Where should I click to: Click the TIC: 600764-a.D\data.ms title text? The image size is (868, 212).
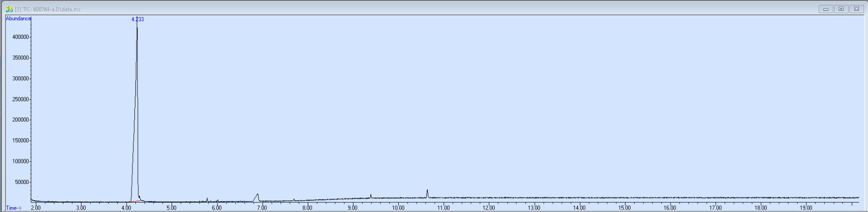click(x=51, y=9)
